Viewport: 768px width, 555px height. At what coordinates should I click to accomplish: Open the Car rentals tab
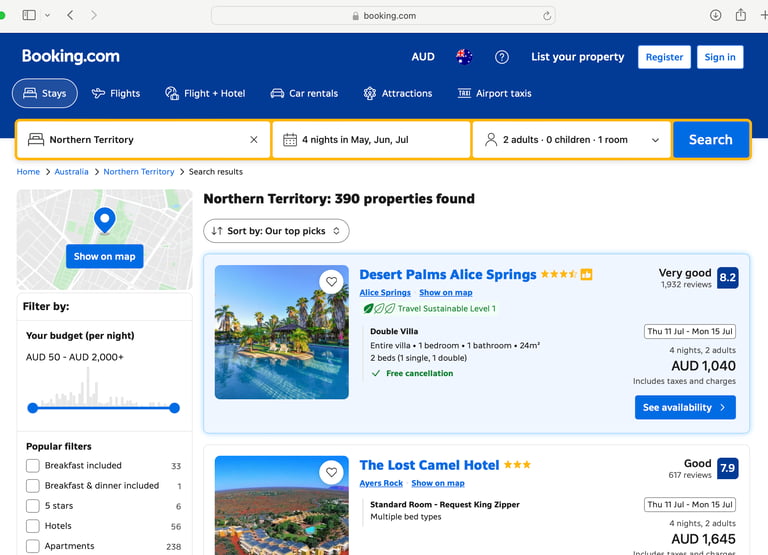coord(304,93)
